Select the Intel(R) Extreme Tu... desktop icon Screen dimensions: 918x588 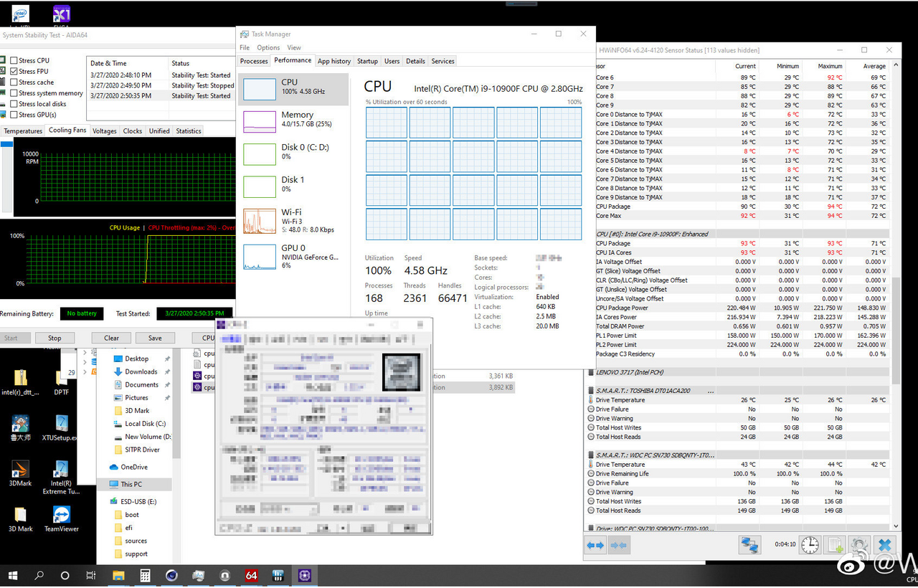[x=61, y=478]
